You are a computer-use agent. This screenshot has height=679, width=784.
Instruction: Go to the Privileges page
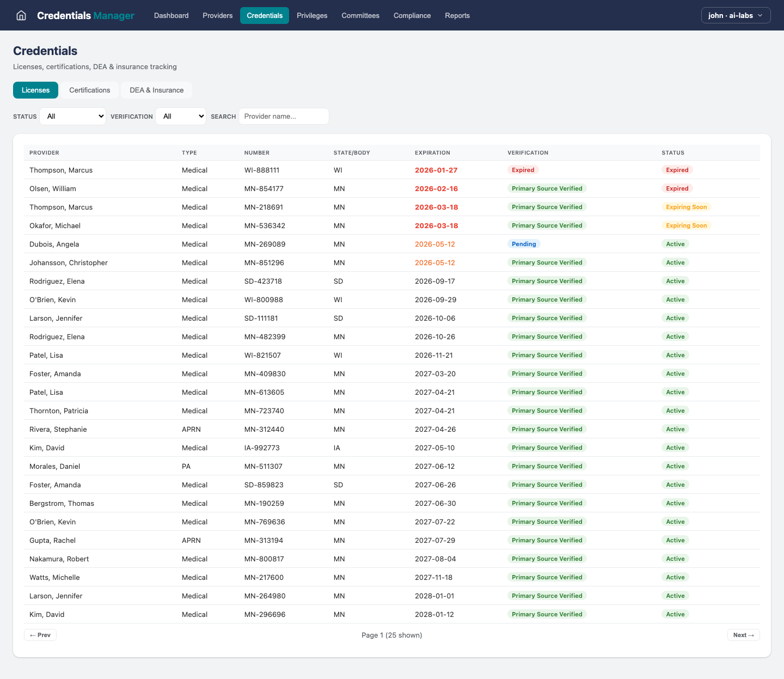(311, 15)
